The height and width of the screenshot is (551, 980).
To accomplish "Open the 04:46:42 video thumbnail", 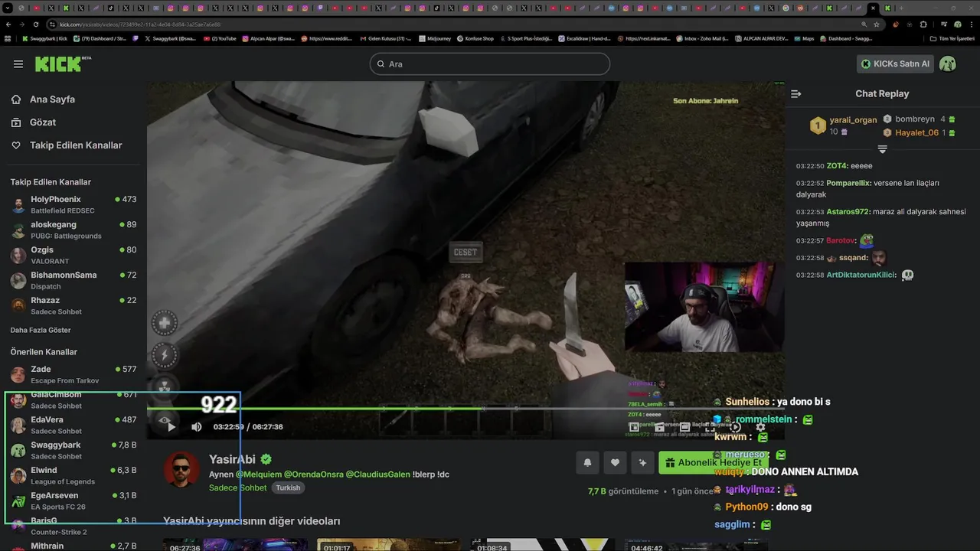I will click(697, 544).
